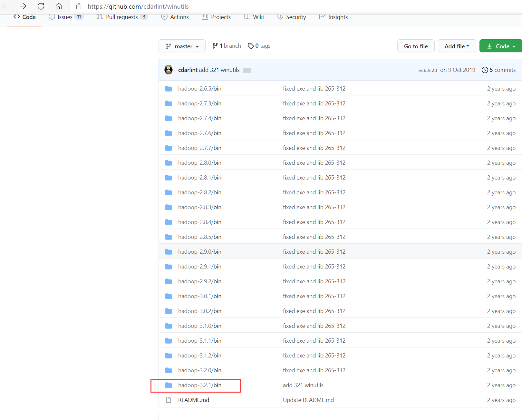Screen dimensions: 522x420
Task: Click the browser refresh icon
Action: tap(41, 6)
